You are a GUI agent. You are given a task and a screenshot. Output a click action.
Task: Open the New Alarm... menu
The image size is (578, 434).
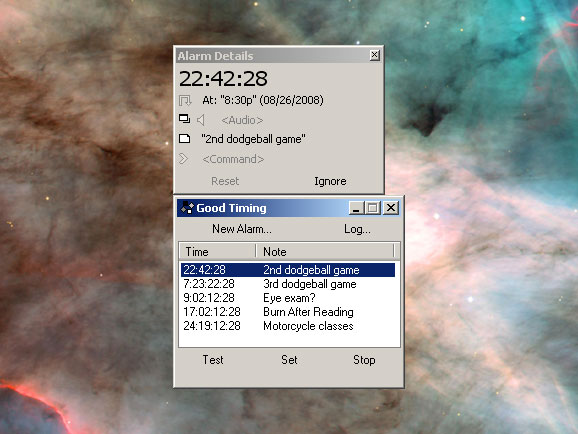point(242,229)
